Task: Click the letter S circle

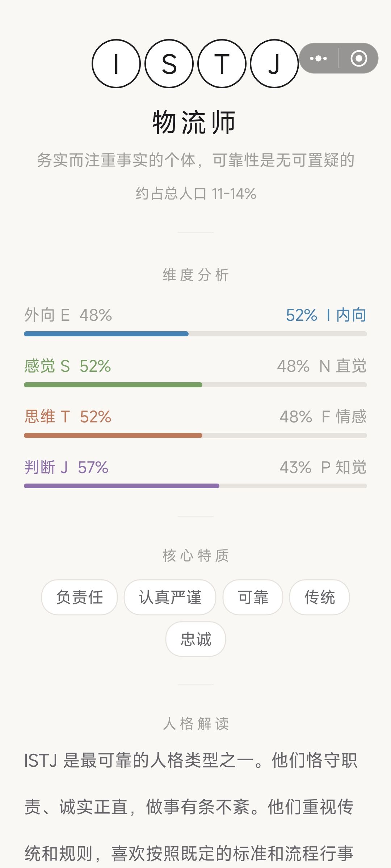Action: point(169,64)
